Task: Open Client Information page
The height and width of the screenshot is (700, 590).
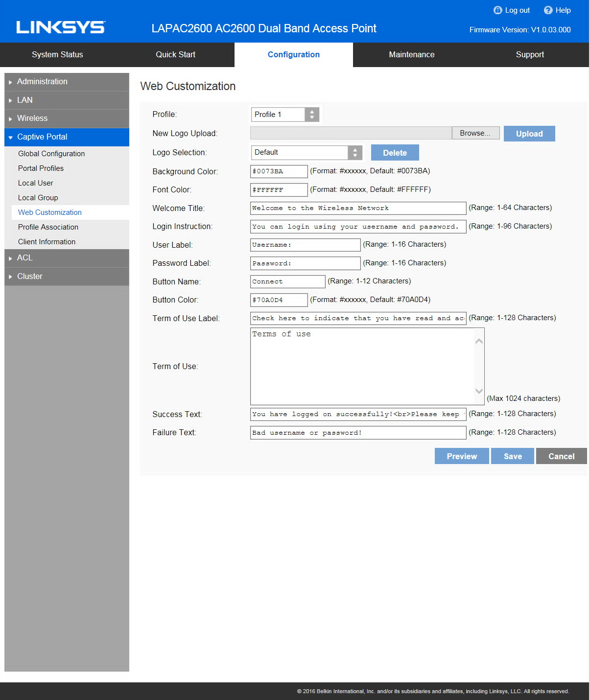Action: [47, 242]
